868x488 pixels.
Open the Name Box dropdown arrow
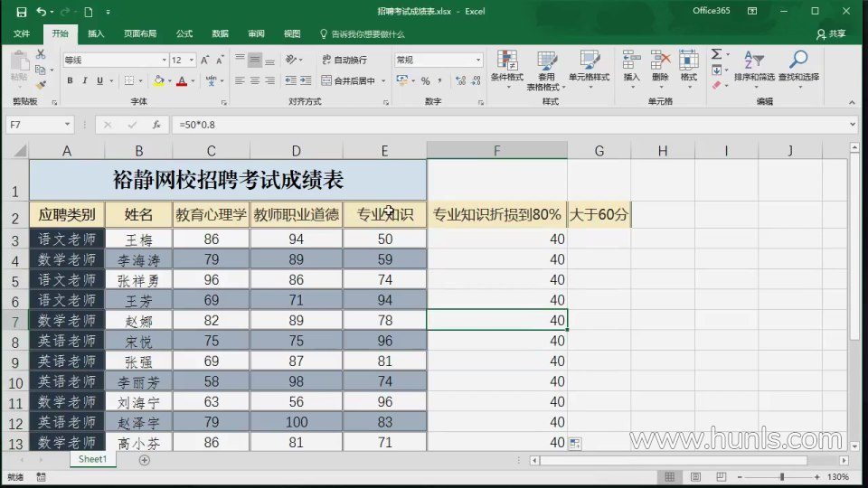pyautogui.click(x=68, y=125)
